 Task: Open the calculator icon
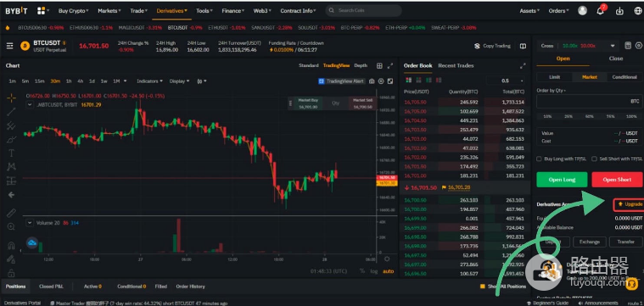[628, 46]
